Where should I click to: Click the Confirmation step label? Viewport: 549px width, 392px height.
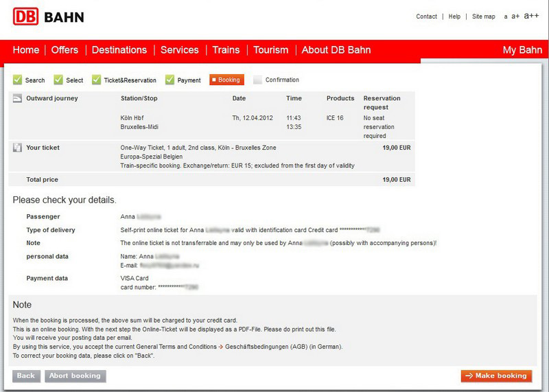282,80
